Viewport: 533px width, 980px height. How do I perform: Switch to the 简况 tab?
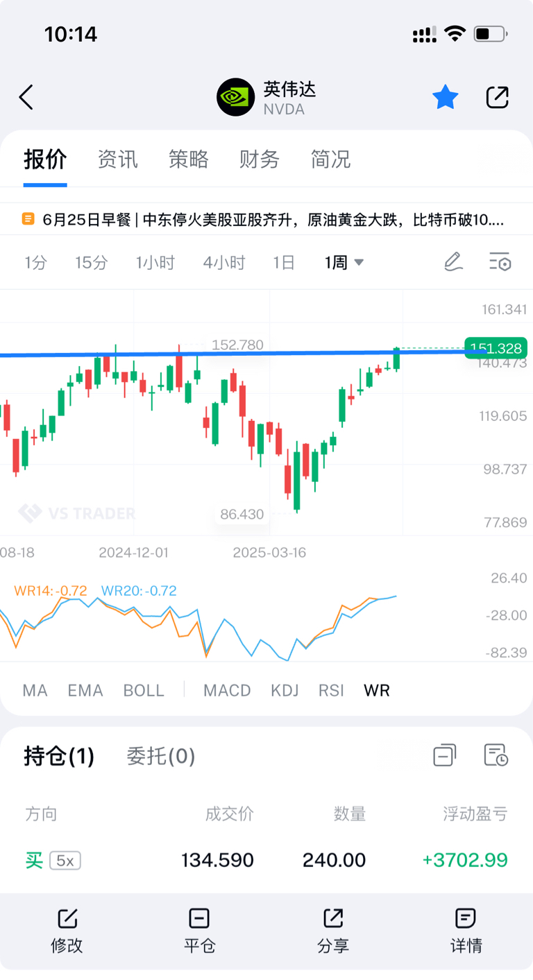pyautogui.click(x=330, y=160)
